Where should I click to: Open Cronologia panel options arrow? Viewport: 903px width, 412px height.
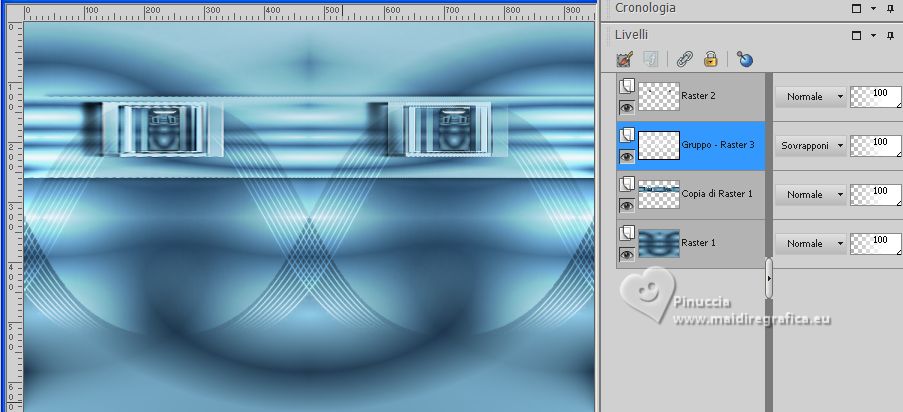[x=874, y=8]
